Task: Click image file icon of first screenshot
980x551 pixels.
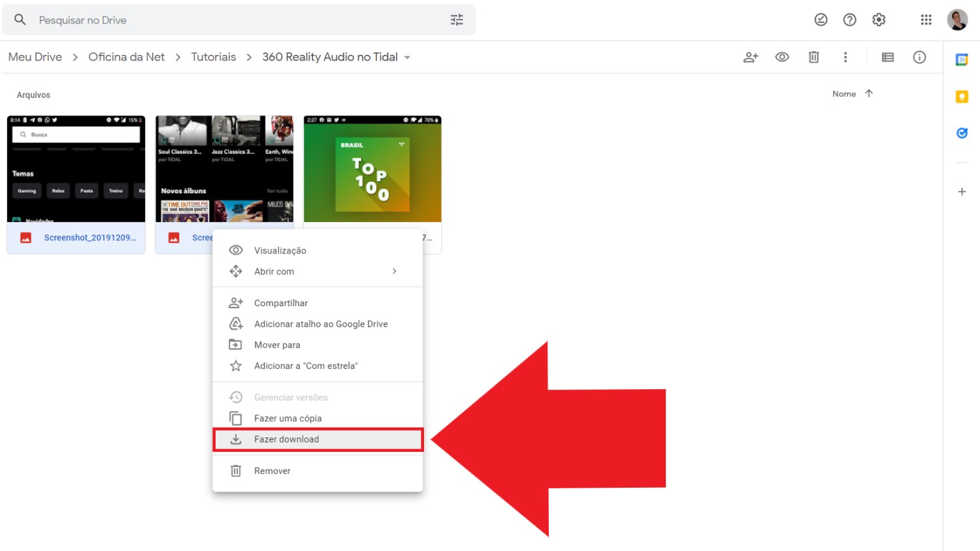Action: (25, 238)
